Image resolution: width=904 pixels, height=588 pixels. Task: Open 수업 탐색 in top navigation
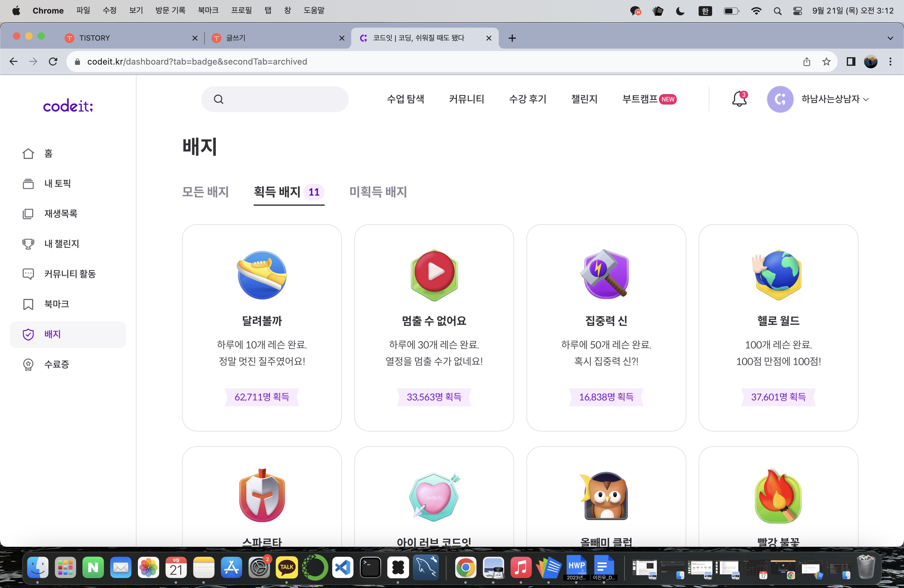(x=405, y=99)
